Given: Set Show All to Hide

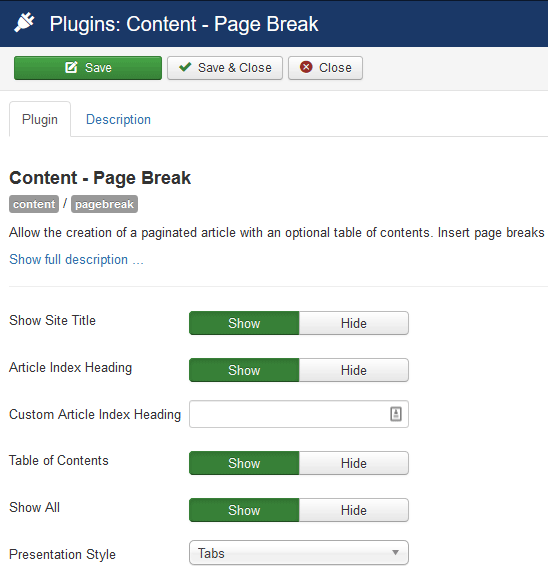Looking at the screenshot, I should pos(354,510).
